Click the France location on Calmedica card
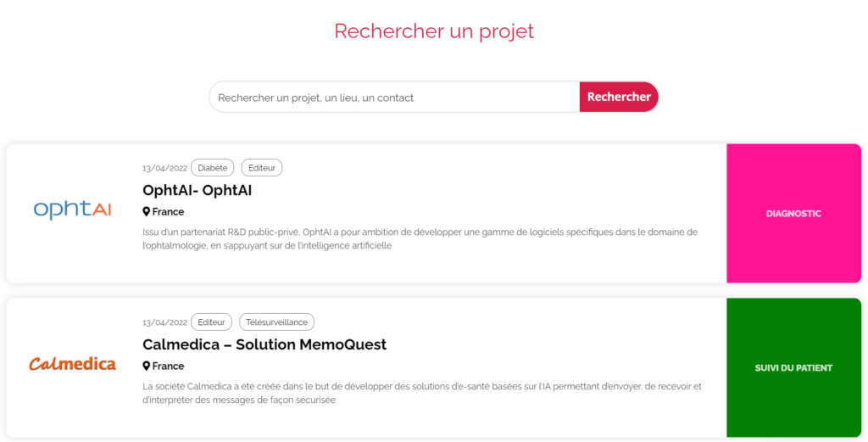Viewport: 868px width, 442px height. pyautogui.click(x=169, y=366)
